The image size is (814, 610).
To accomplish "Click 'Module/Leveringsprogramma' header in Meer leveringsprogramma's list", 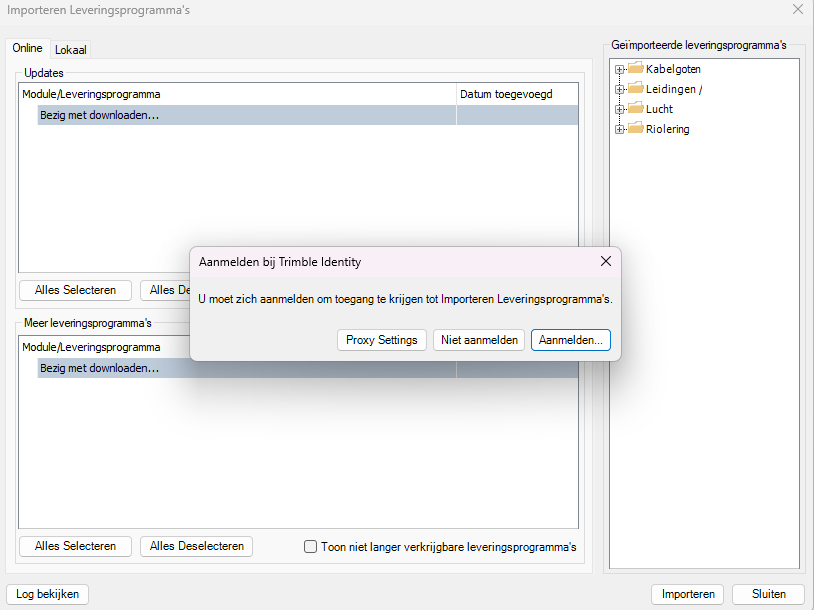I will click(x=106, y=347).
